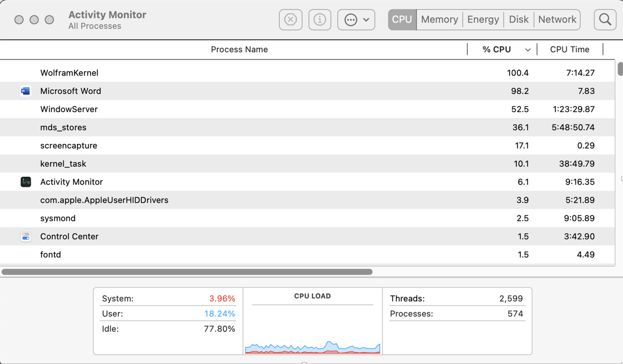
Task: Select the CPU tab
Action: [x=402, y=20]
